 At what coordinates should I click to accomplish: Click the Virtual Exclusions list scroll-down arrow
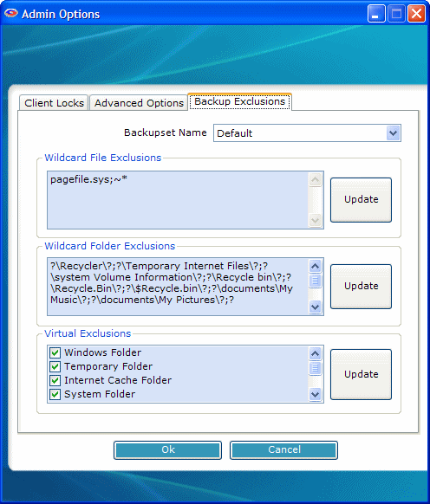(x=315, y=394)
